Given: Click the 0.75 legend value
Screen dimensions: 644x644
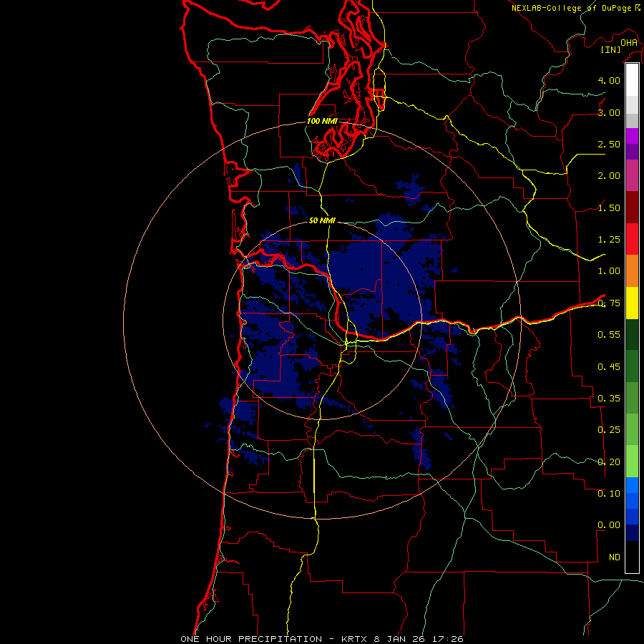Looking at the screenshot, I should [609, 303].
